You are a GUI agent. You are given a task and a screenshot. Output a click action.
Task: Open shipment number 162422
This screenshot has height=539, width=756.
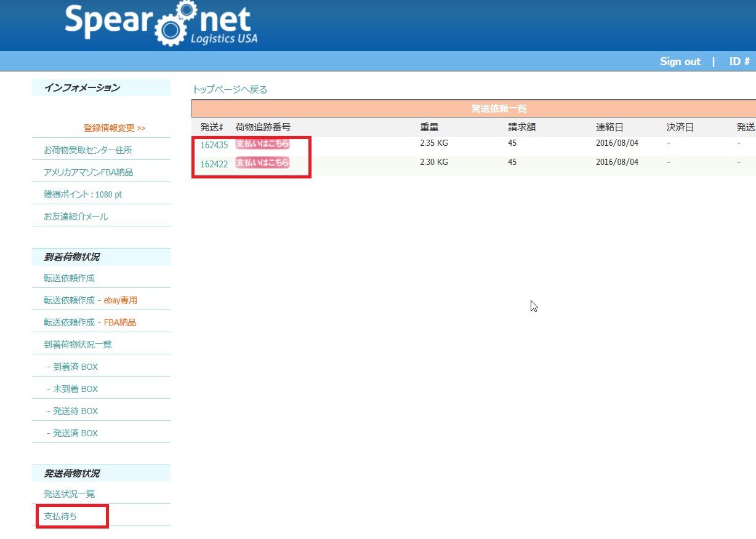214,164
